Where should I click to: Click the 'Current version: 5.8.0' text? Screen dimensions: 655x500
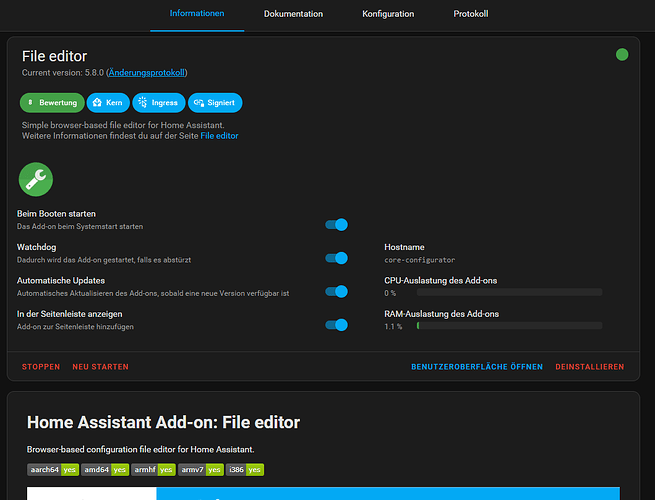tap(63, 73)
